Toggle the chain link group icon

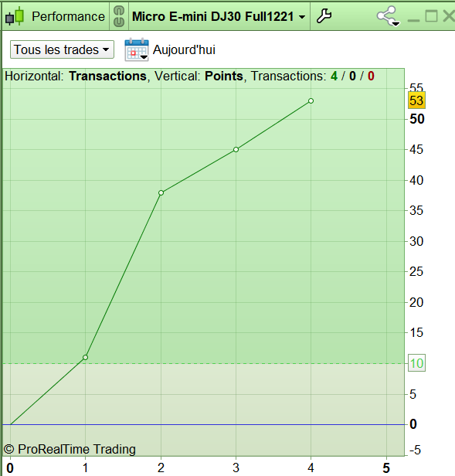[119, 16]
